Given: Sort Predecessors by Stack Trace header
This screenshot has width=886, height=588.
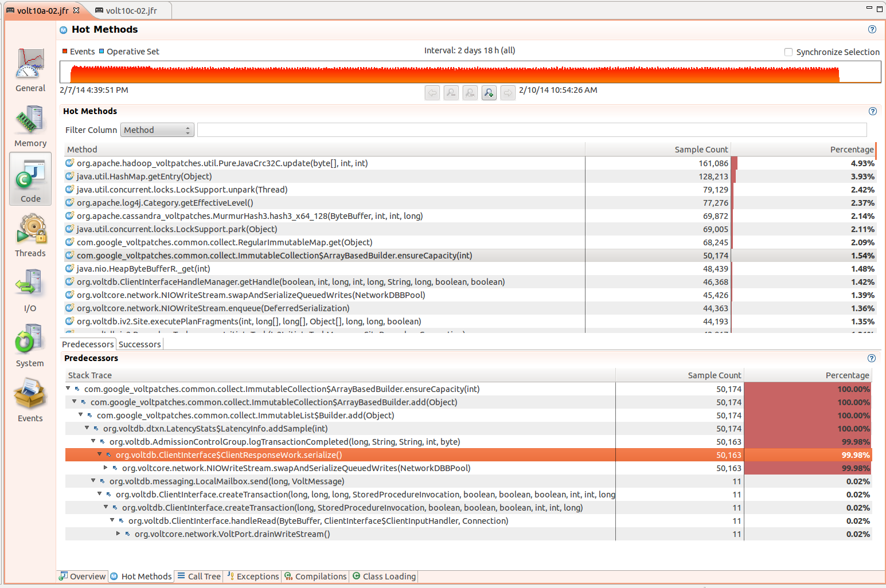Looking at the screenshot, I should point(340,375).
